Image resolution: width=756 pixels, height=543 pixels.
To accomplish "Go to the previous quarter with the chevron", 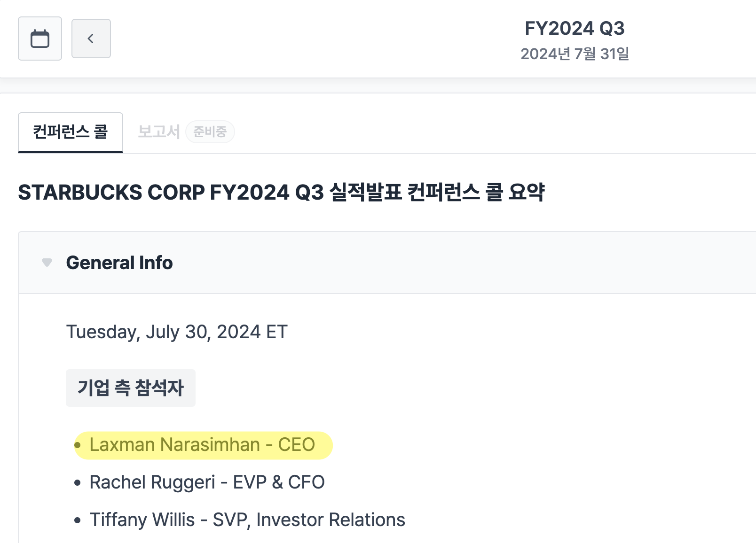I will pyautogui.click(x=91, y=39).
